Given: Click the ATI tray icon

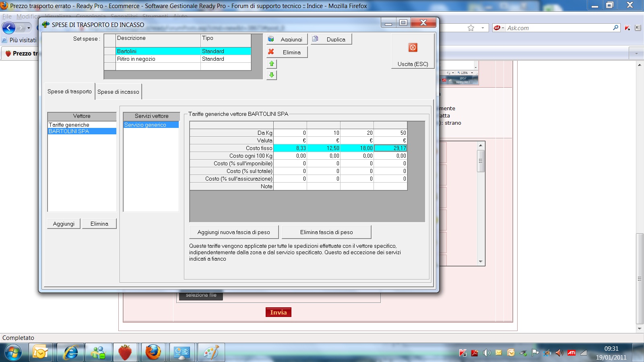Looking at the screenshot, I should tap(572, 353).
